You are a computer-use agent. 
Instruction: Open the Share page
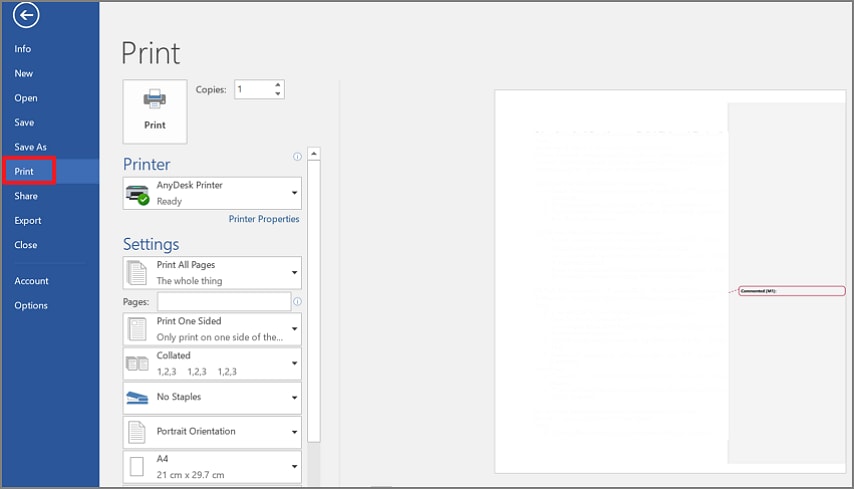click(x=26, y=196)
